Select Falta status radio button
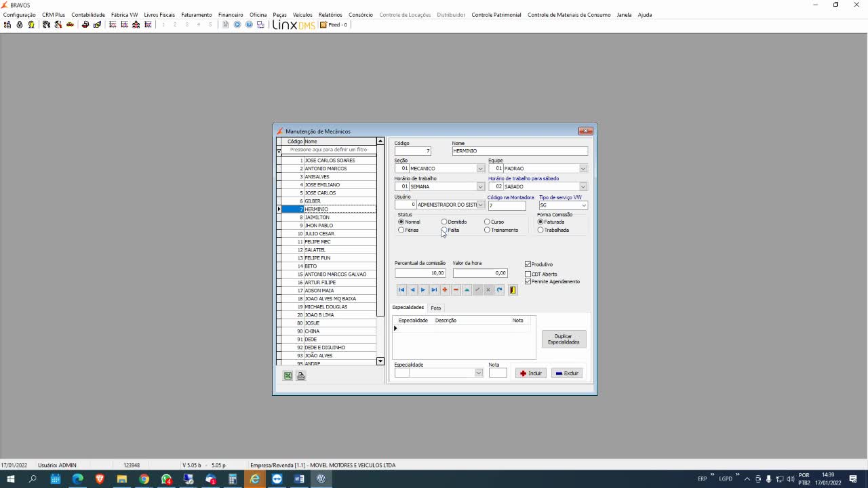Screen dimensions: 868x488 pyautogui.click(x=444, y=230)
